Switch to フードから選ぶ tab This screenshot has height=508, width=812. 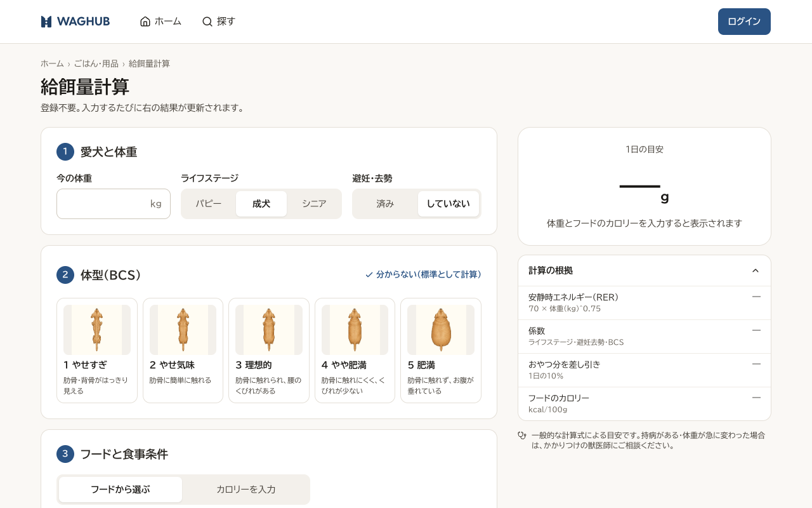pos(121,490)
